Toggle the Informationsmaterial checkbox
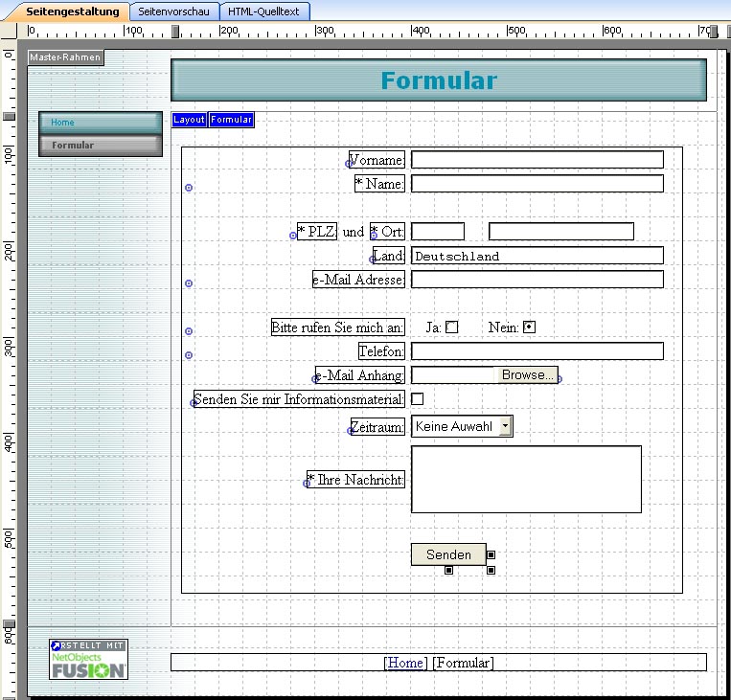 (418, 398)
